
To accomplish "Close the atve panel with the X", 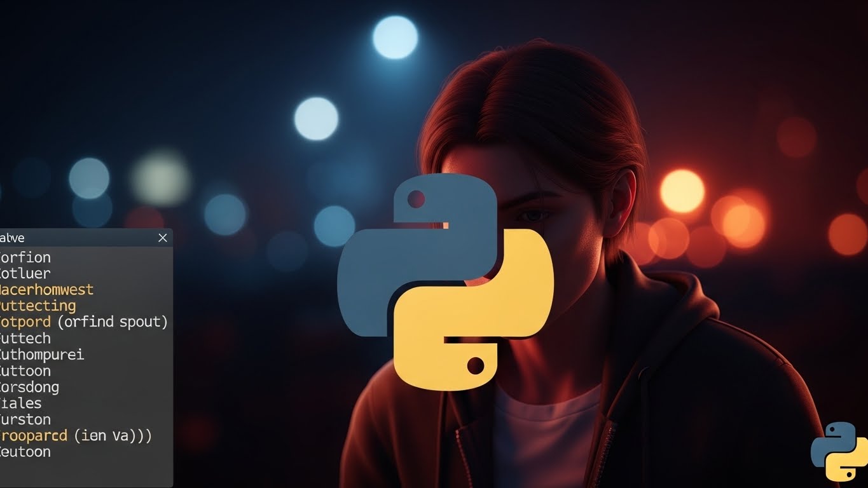I will click(163, 238).
